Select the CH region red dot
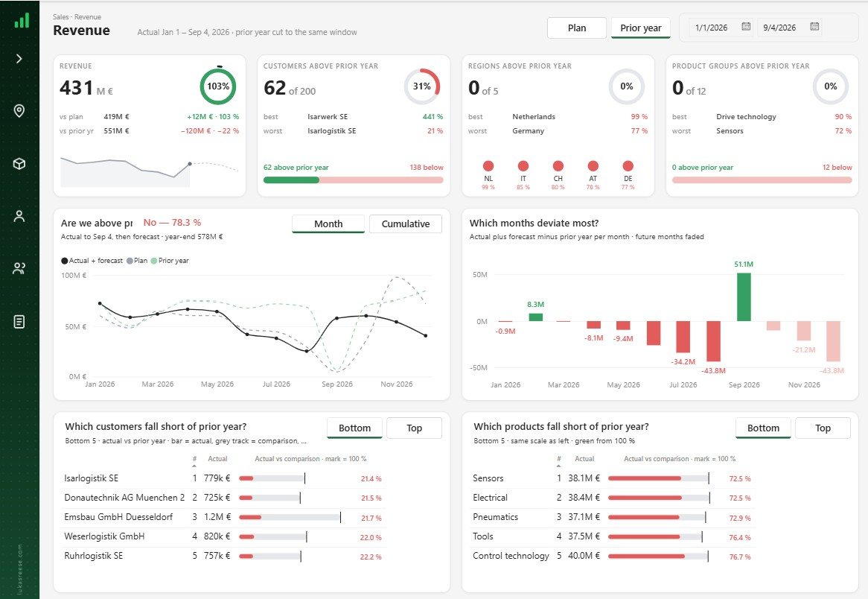This screenshot has width=868, height=599. tap(558, 165)
